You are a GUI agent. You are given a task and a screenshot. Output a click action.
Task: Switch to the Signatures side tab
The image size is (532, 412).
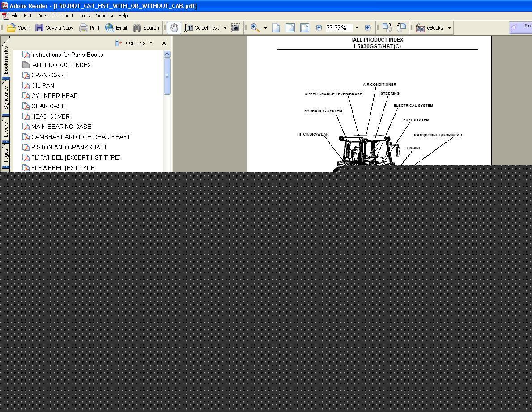[x=6, y=98]
